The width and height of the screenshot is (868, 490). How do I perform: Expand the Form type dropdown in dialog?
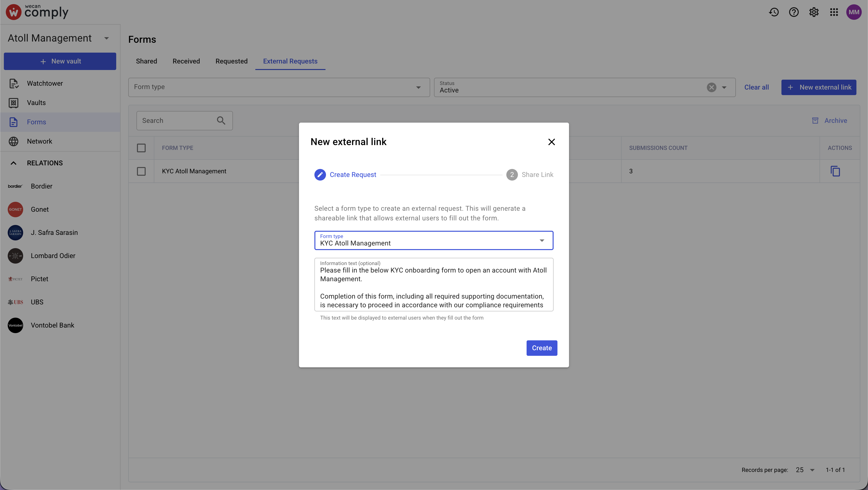pyautogui.click(x=542, y=240)
